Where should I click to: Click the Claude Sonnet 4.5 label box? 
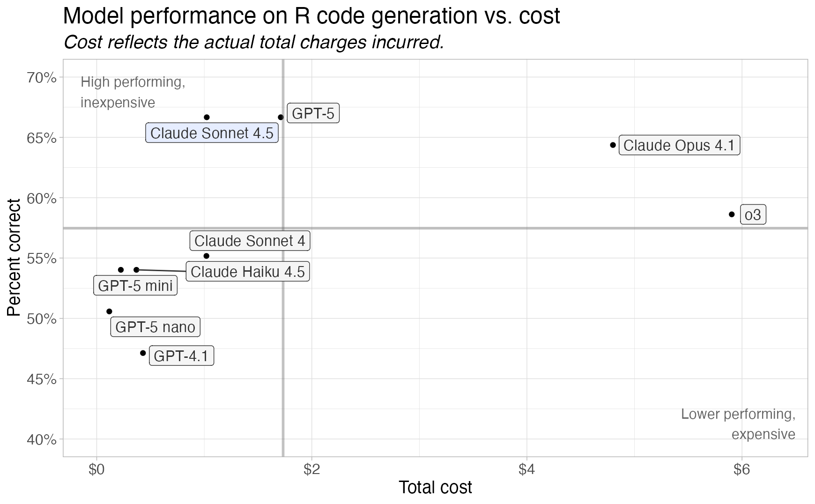click(212, 133)
